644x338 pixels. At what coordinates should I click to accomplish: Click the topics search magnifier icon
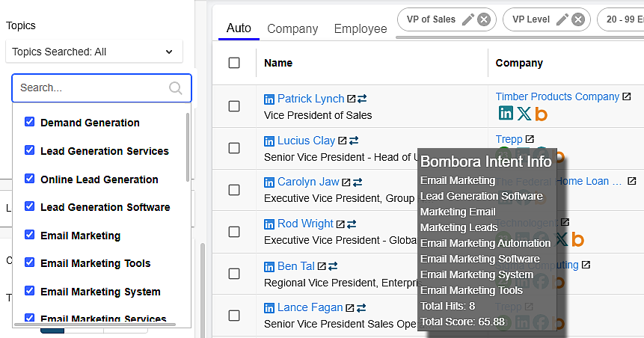point(175,88)
